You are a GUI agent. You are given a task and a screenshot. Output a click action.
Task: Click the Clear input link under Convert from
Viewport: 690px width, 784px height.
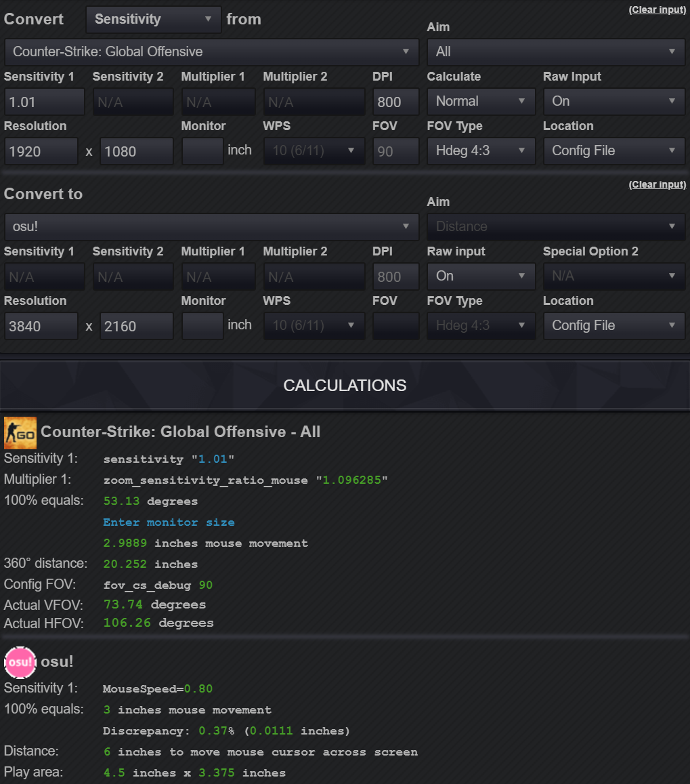[657, 10]
